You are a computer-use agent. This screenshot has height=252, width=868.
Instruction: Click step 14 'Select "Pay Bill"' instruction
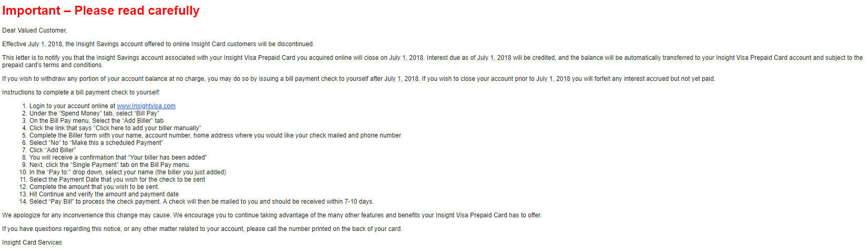(x=201, y=202)
